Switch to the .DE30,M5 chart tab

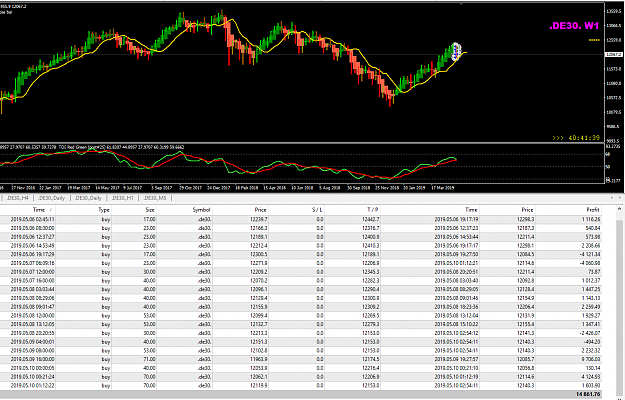click(x=155, y=198)
